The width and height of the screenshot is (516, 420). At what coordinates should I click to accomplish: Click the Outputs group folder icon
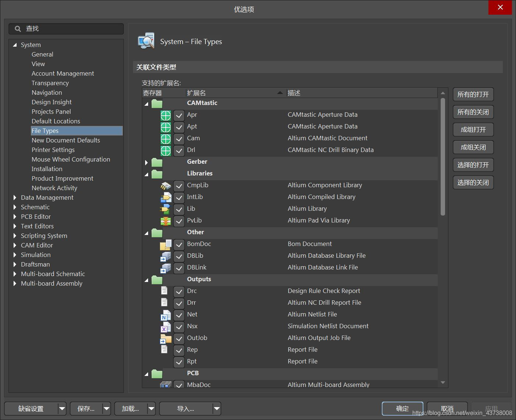157,280
